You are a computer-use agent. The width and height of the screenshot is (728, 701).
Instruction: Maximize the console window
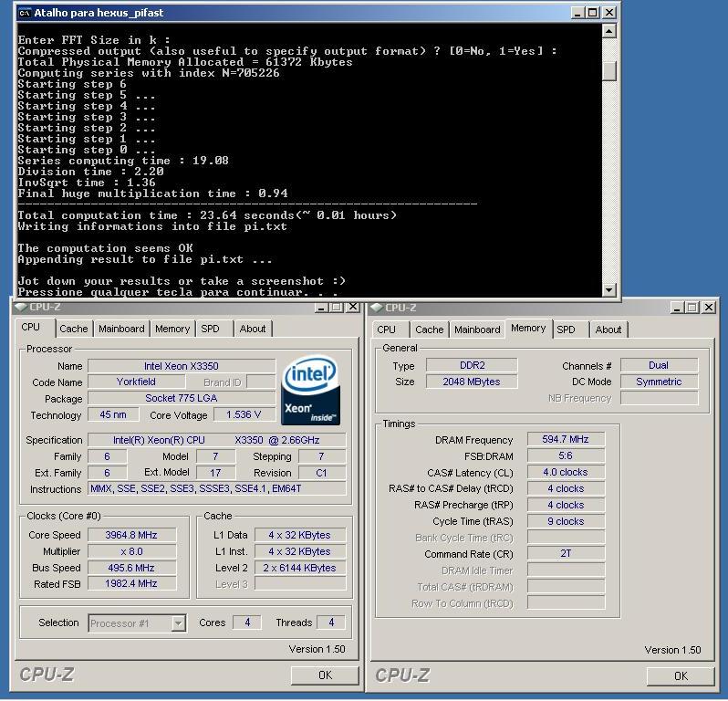click(x=593, y=13)
